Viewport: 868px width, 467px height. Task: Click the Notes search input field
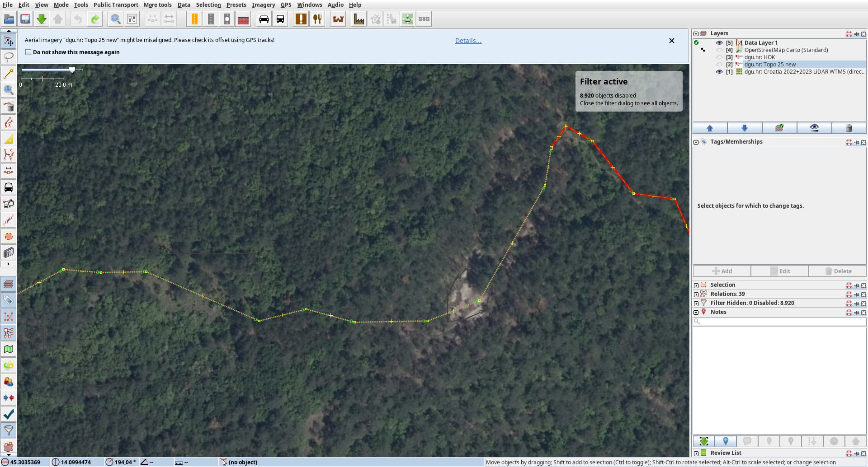[x=780, y=322]
